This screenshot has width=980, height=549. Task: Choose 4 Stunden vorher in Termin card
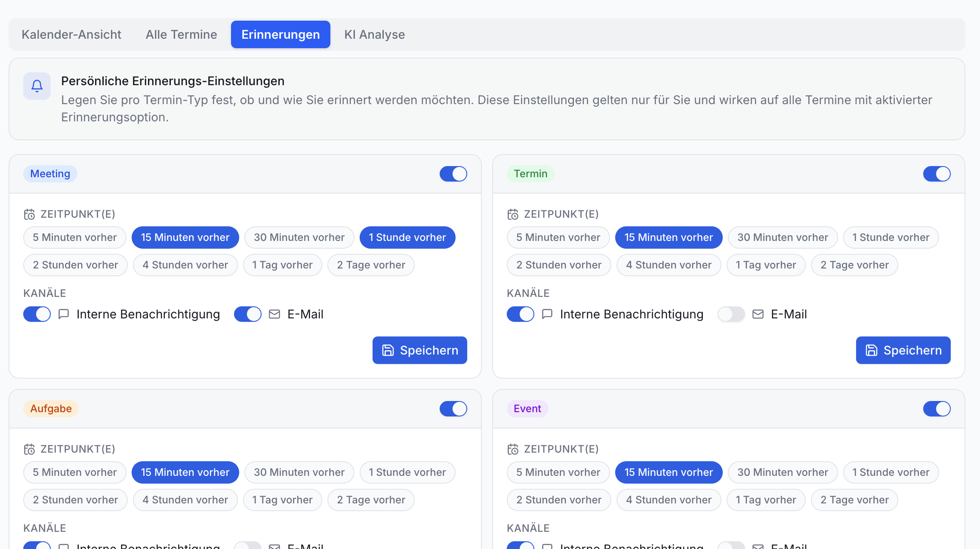coord(669,265)
